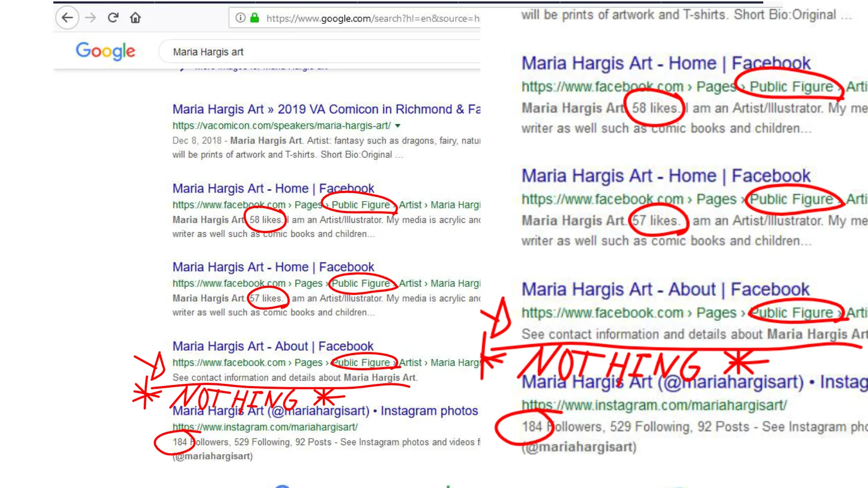The image size is (868, 488).
Task: Open the Home | Facebook result with 57 likes in browser
Action: pos(273,267)
